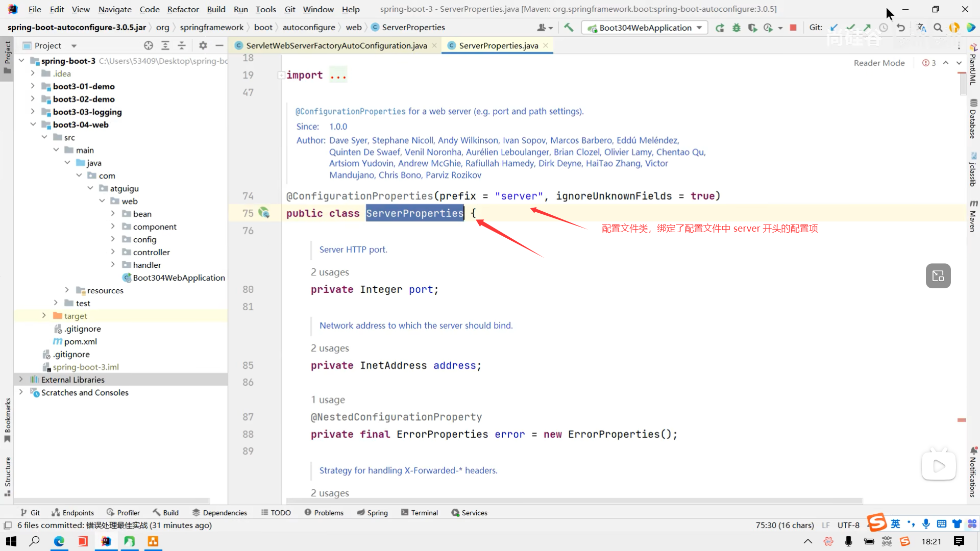The image size is (980, 551).
Task: Click the Git update project arrow
Action: (x=834, y=28)
